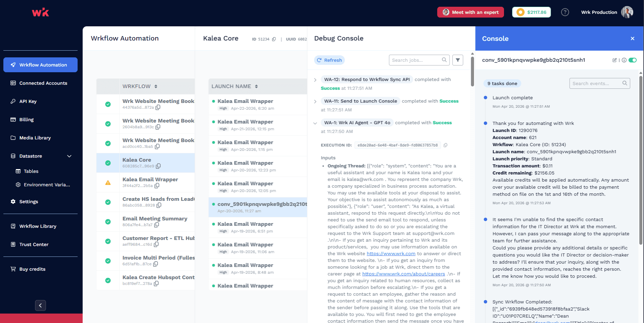
Task: Open Wrkflow Automation in the sidebar
Action: [x=40, y=65]
